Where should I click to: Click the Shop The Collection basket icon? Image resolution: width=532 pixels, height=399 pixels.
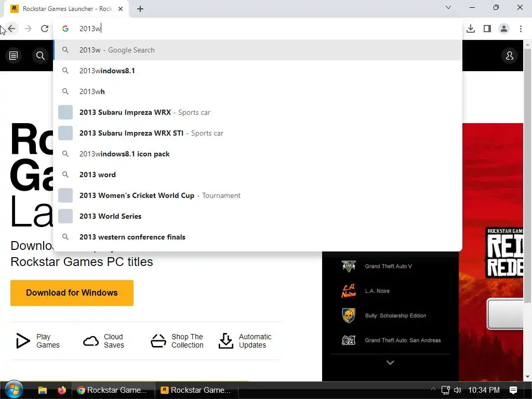(158, 341)
